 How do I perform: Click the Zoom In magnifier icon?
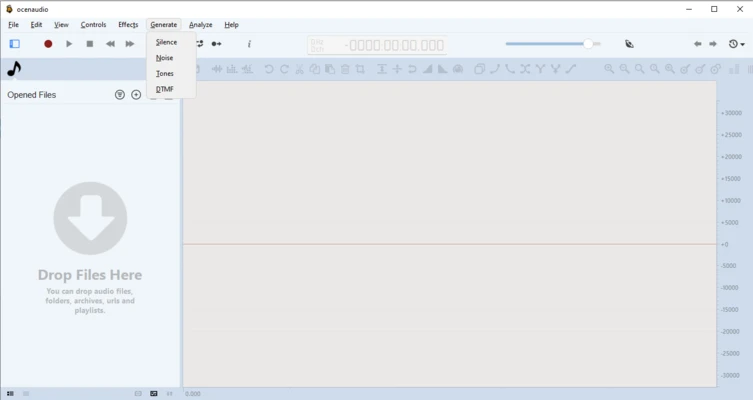coord(609,69)
